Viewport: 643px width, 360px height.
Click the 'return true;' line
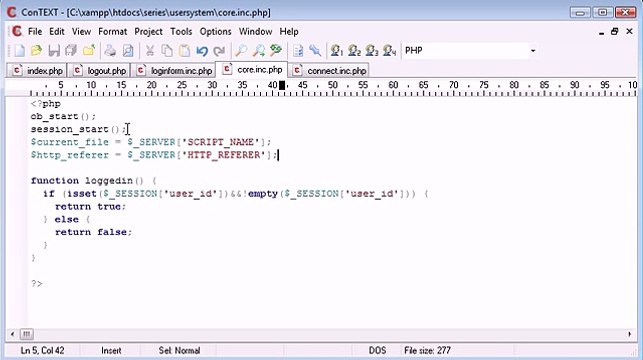90,207
